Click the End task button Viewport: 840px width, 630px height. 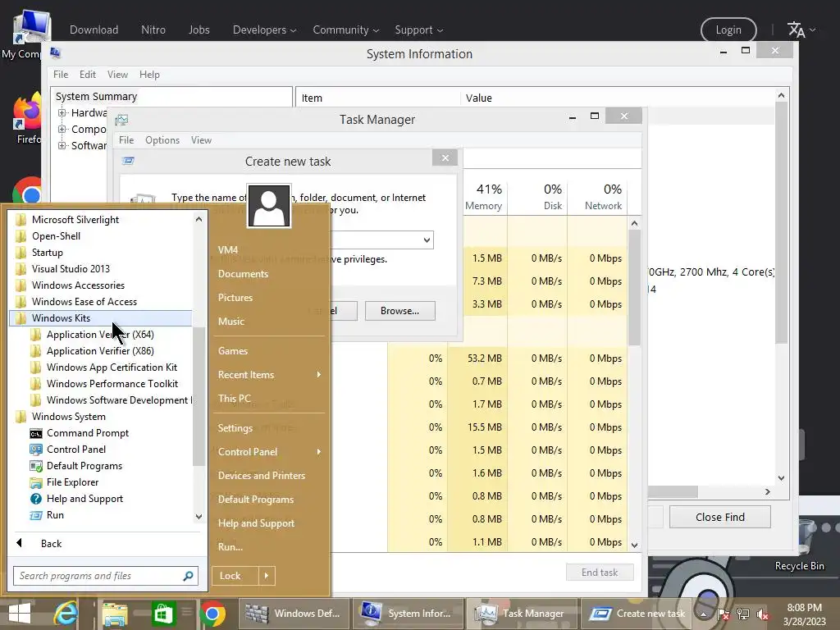(600, 572)
